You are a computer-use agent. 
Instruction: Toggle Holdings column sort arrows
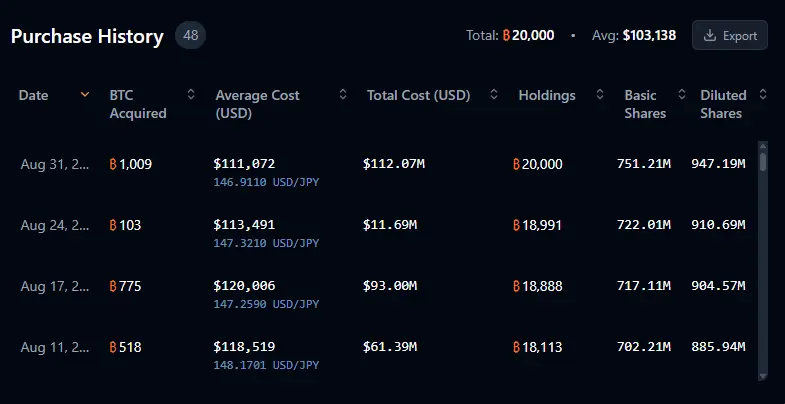(x=600, y=94)
